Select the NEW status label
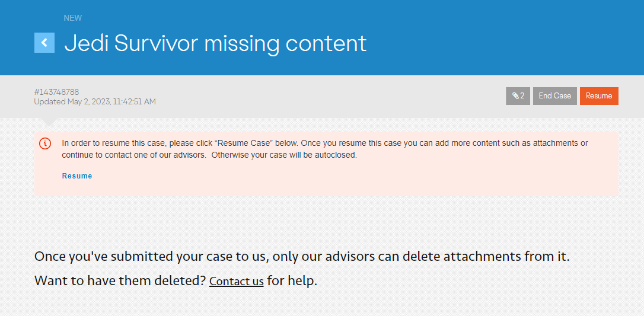The image size is (644, 316). tap(73, 18)
